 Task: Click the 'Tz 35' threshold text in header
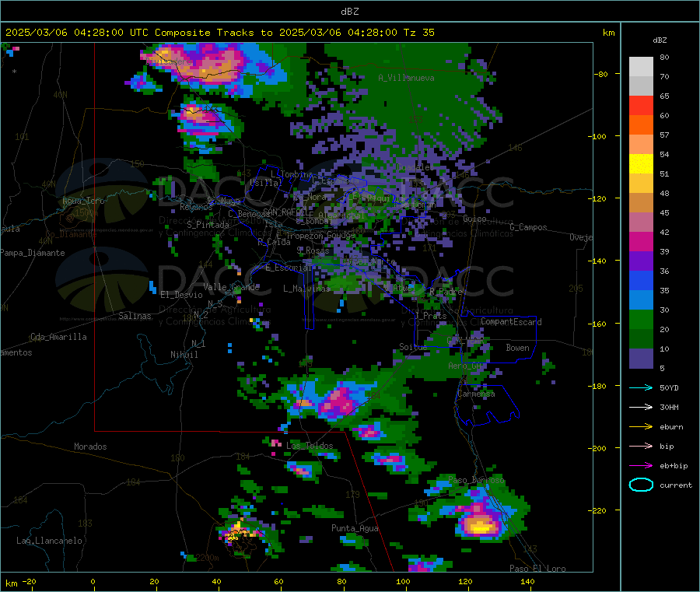click(418, 33)
